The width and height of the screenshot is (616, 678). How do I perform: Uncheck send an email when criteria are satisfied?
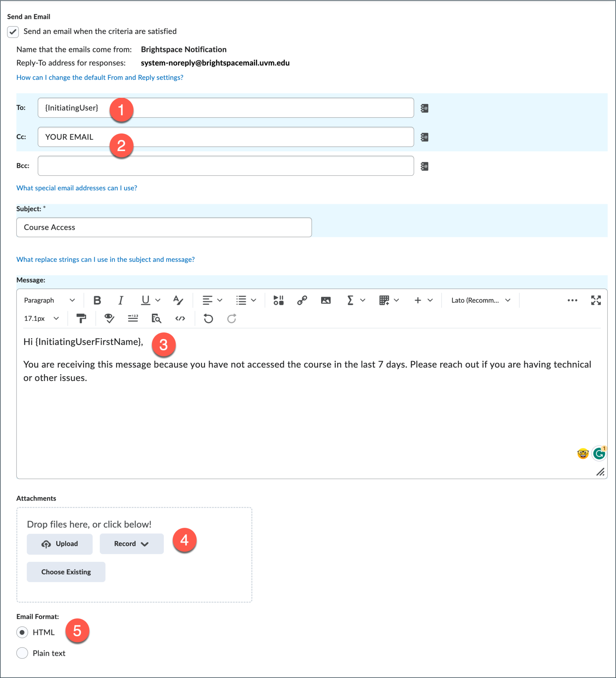coord(13,31)
